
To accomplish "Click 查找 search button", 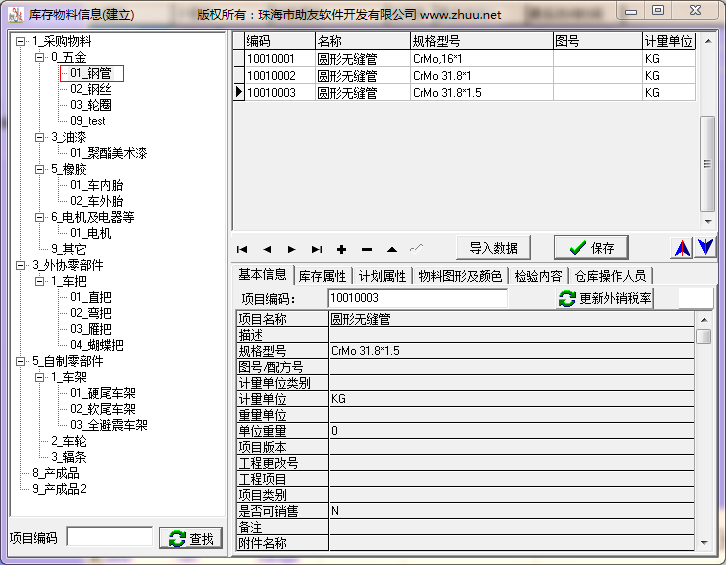I will tap(191, 538).
